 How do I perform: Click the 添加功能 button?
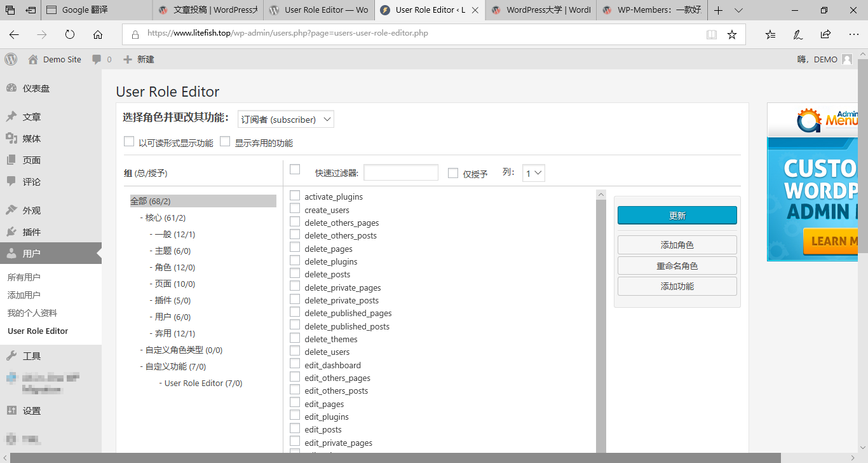pos(677,286)
